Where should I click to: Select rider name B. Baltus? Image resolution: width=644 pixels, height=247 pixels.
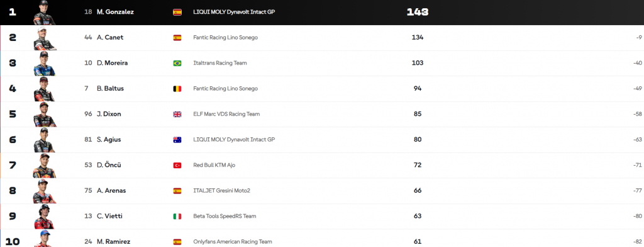[111, 88]
